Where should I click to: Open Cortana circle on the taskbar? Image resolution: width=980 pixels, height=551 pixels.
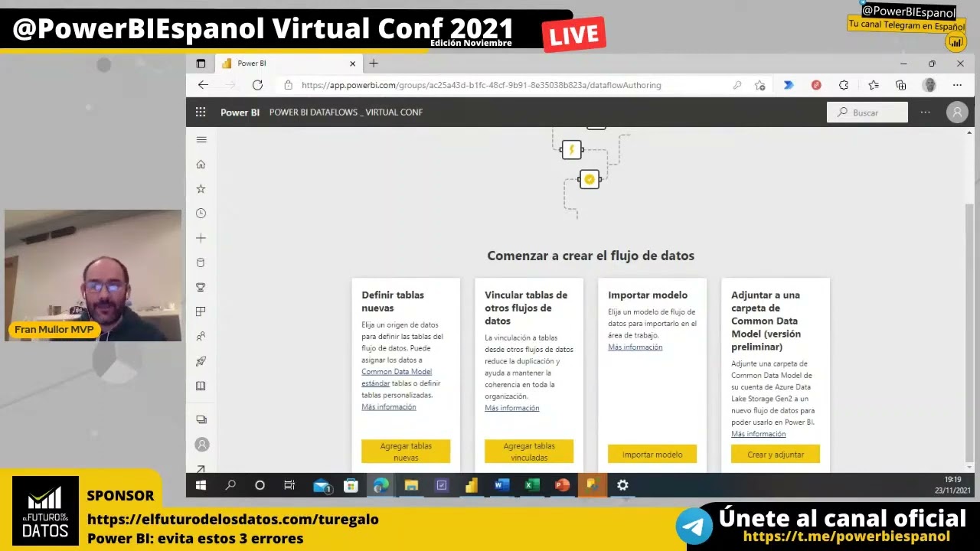pos(260,485)
